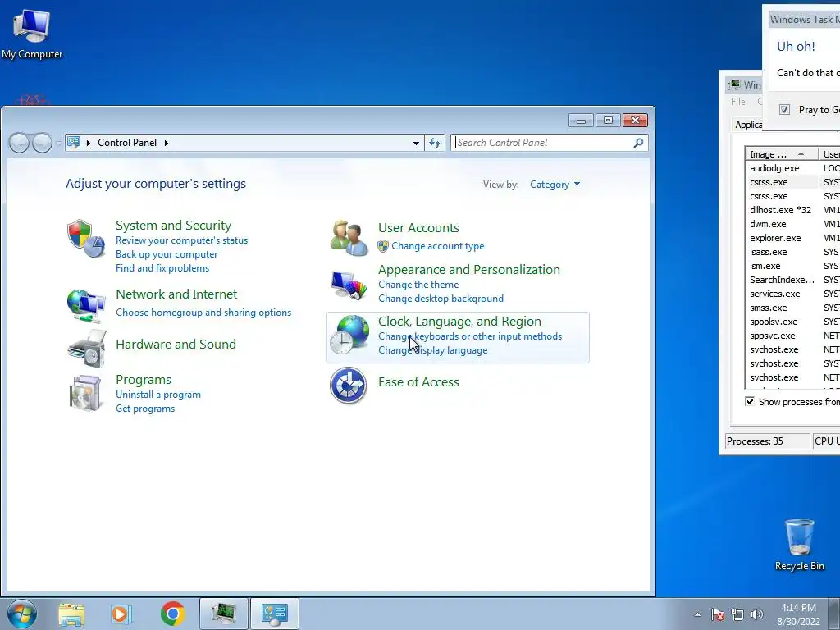Open the Action Center flag tray icon
The image size is (840, 630).
[718, 614]
